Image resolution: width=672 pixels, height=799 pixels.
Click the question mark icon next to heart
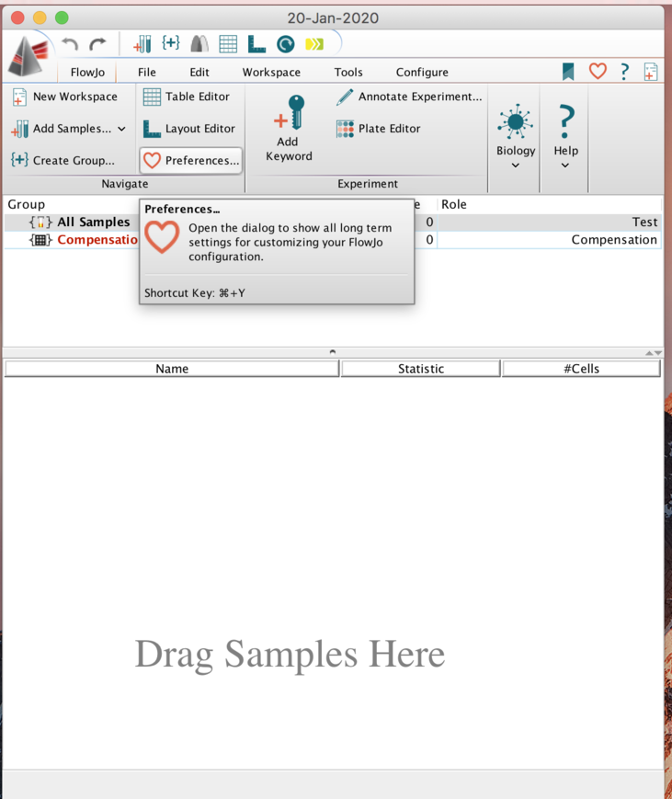pyautogui.click(x=624, y=72)
